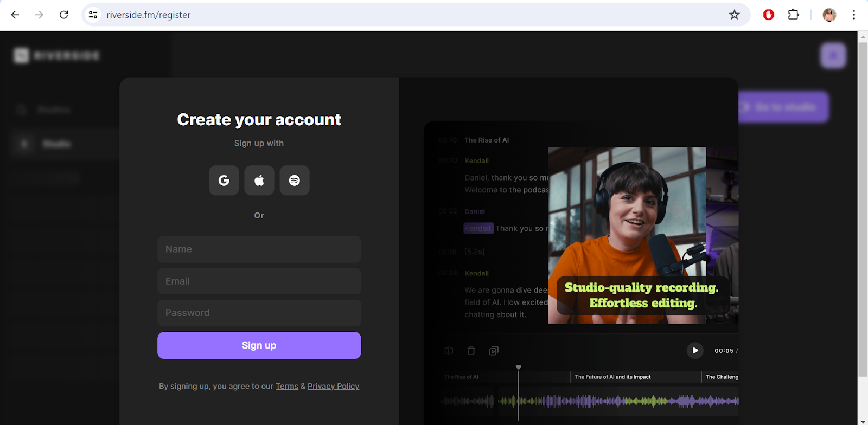Open site information icon in address bar
The image size is (868, 425).
coord(93,15)
